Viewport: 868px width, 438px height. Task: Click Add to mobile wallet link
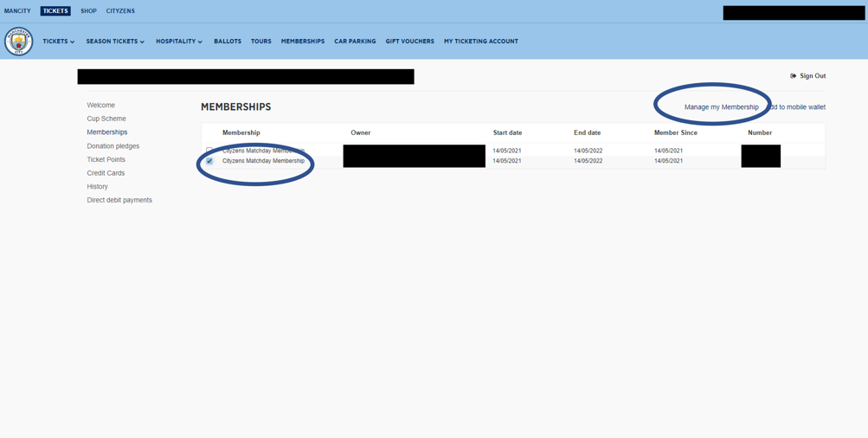(795, 107)
